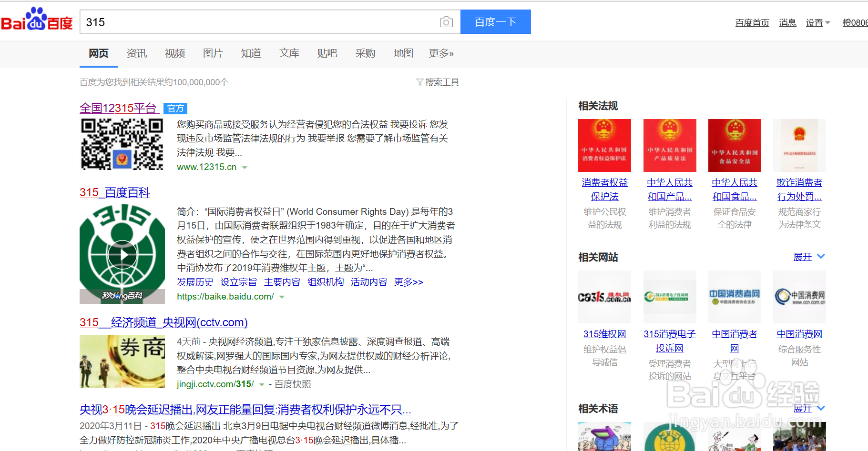Click the search tools filter icon
Viewport: 868px width, 451px height.
[419, 82]
